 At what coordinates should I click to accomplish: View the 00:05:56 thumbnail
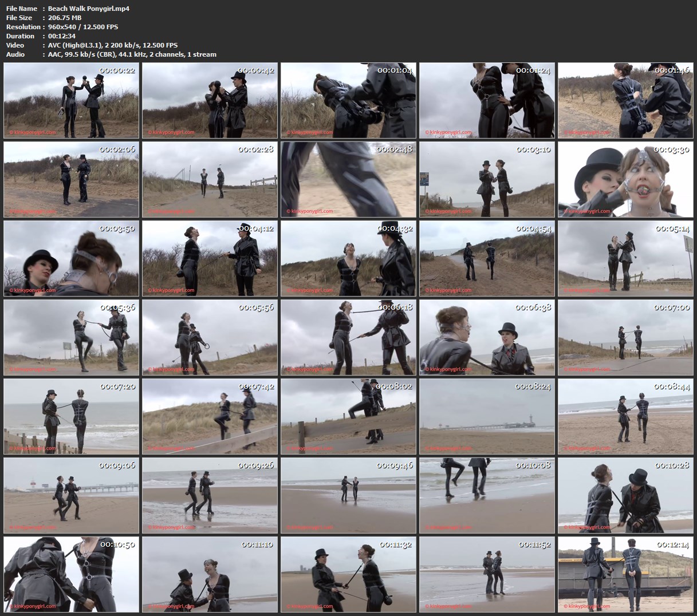(210, 337)
